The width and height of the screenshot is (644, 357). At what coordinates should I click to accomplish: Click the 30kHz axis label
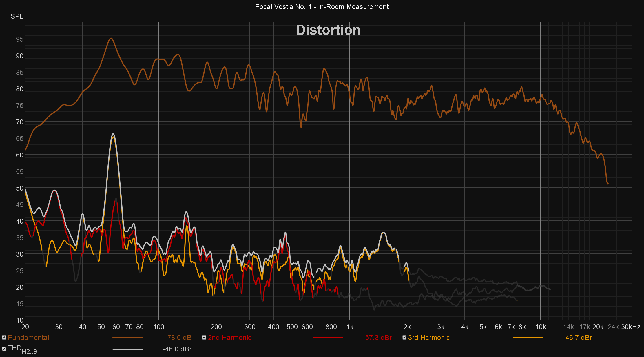coord(631,327)
